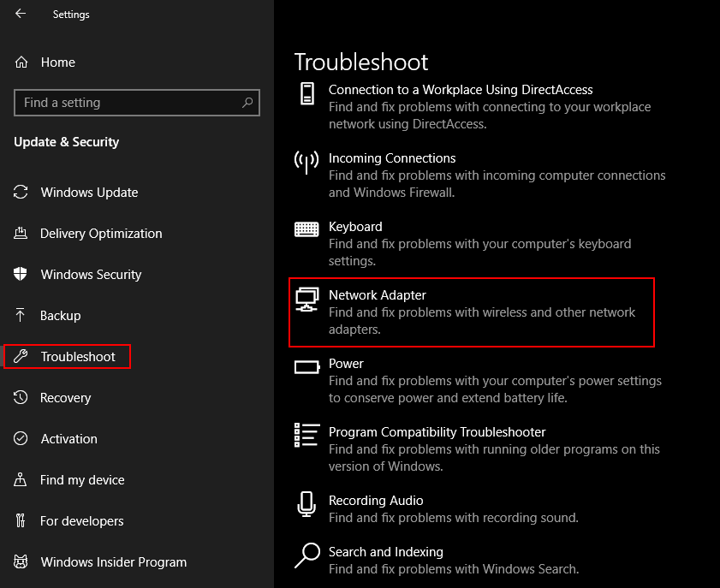Click the Keyboard troubleshooter icon
This screenshot has width=720, height=588.
[306, 229]
